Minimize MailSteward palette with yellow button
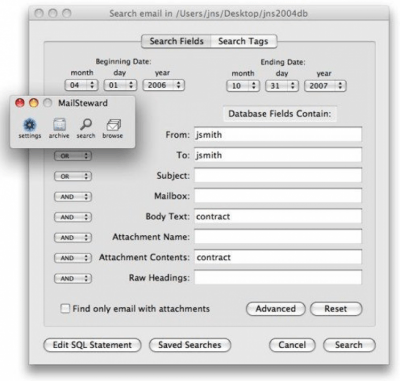400x381 pixels. (x=34, y=103)
